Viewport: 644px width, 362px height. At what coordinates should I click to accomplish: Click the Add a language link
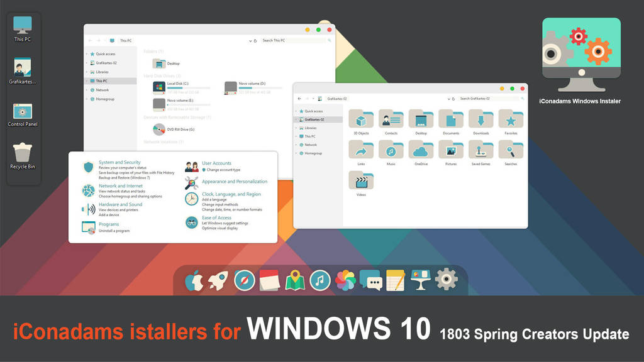coord(214,199)
